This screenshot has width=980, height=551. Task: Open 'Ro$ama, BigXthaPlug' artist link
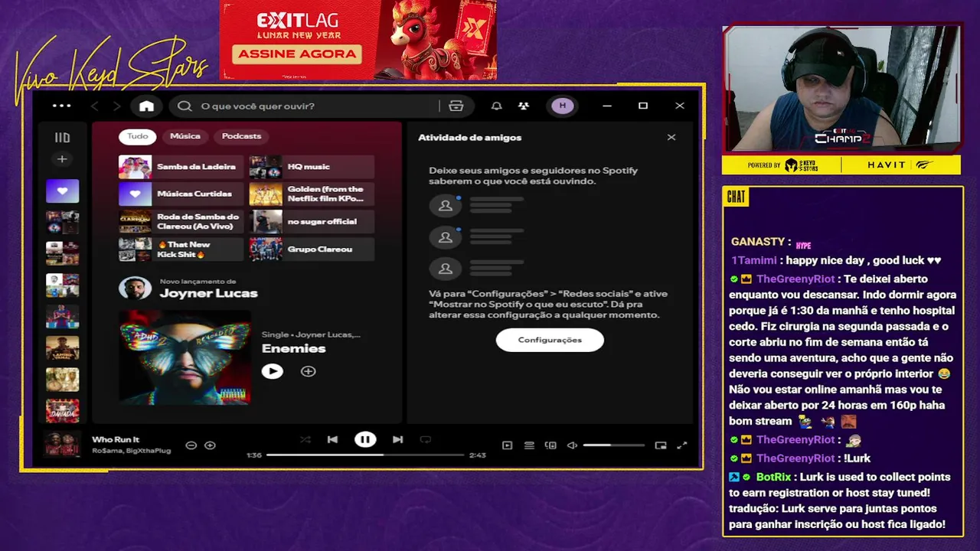pyautogui.click(x=131, y=451)
